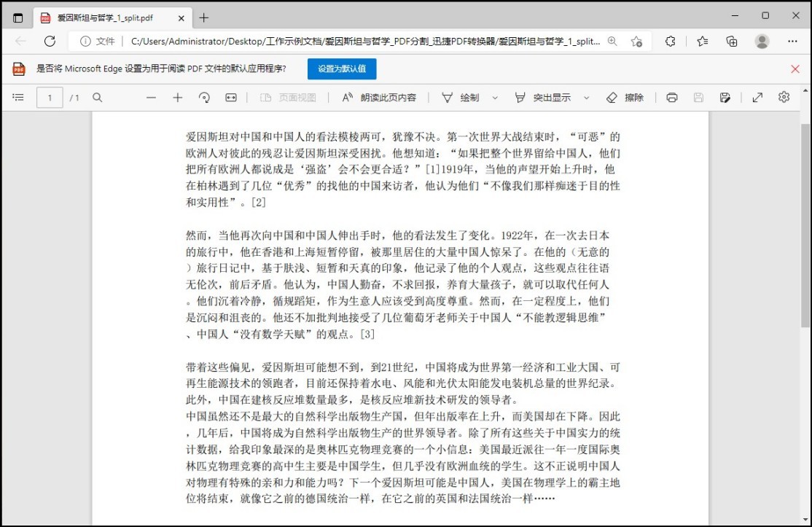
Task: Select the search icon in the PDF toolbar
Action: (97, 96)
